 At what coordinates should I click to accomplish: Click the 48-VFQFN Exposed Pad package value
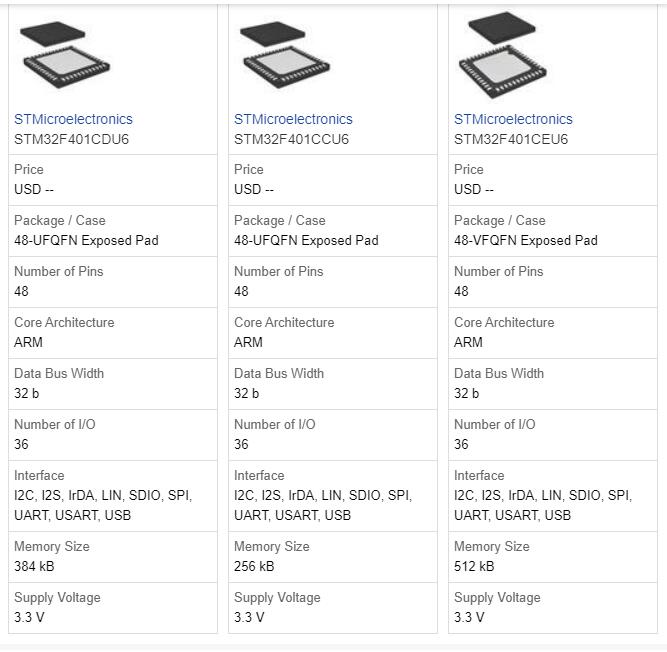click(x=525, y=240)
